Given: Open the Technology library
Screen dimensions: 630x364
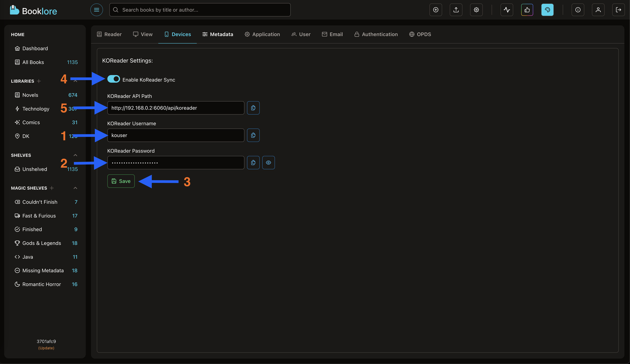Looking at the screenshot, I should pos(45,109).
